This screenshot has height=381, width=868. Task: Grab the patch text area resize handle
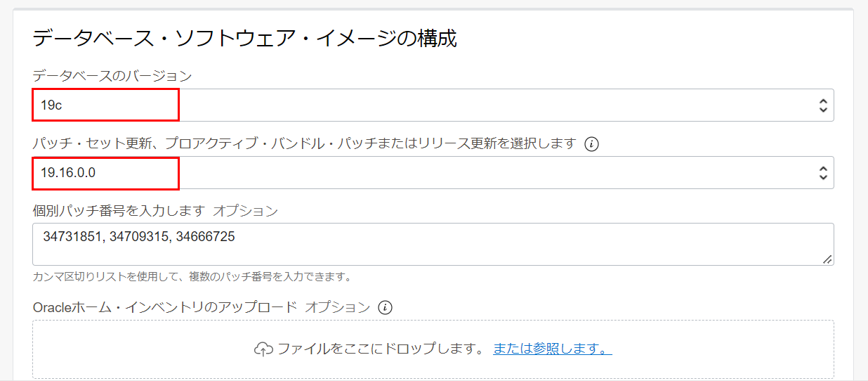tap(828, 259)
